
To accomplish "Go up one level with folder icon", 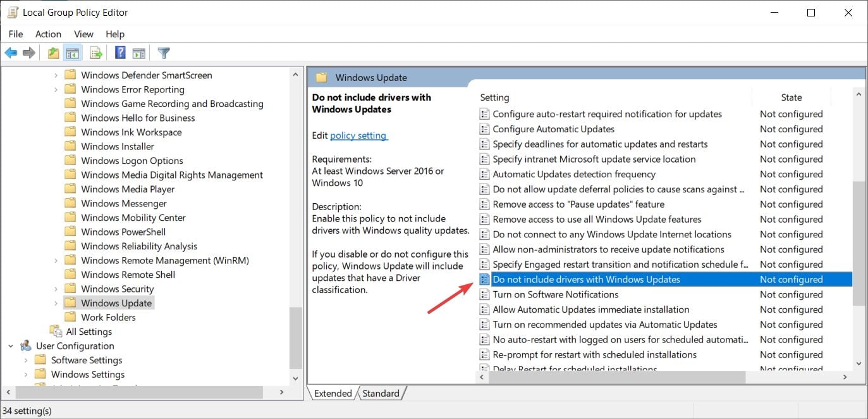I will tap(54, 53).
